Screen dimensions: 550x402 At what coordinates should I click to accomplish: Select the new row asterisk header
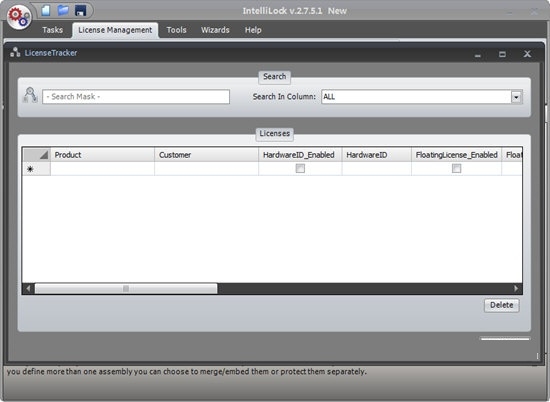click(x=36, y=169)
